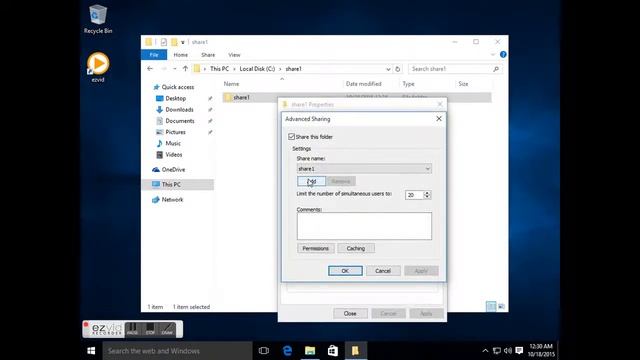Viewport: 640px width, 360px height.
Task: Open the Home ribbon tab
Action: coord(180,55)
